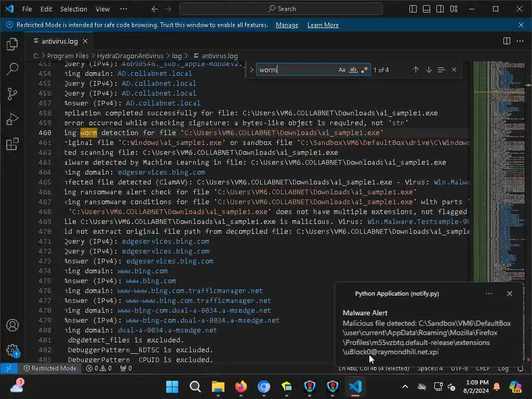Click the minimap code overview
532x399 pixels.
pos(499,171)
